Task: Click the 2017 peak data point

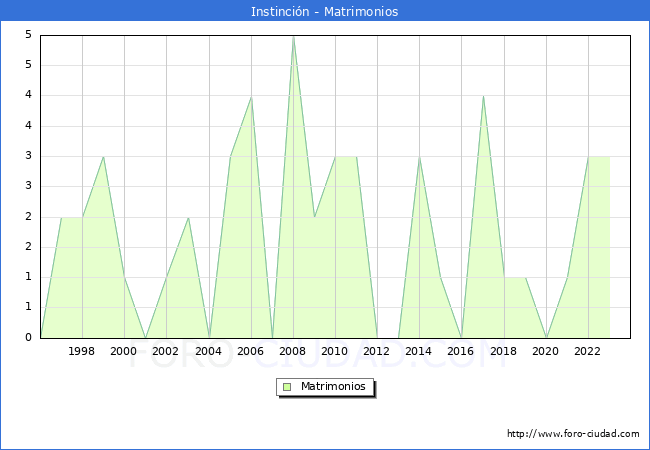Action: [483, 97]
